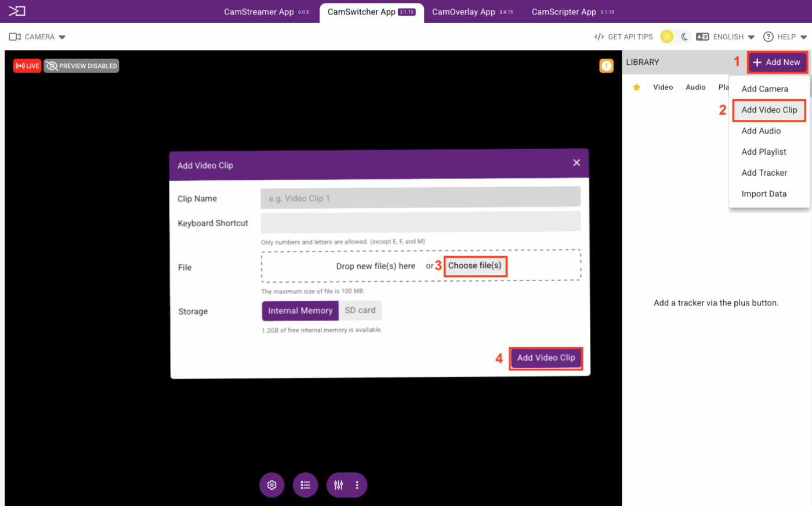812x506 pixels.
Task: Confirm with purple Add Video Clip button
Action: pos(546,358)
